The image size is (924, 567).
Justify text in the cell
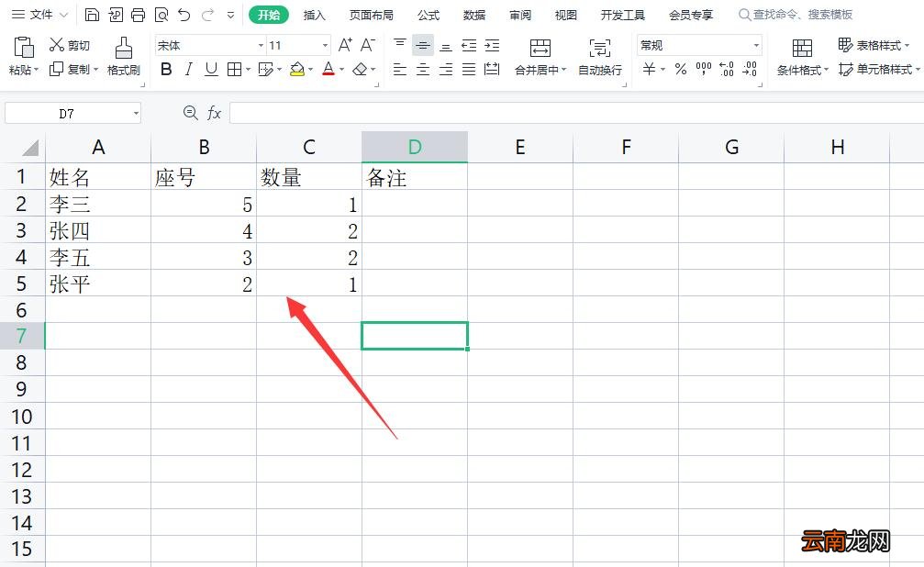pos(469,70)
